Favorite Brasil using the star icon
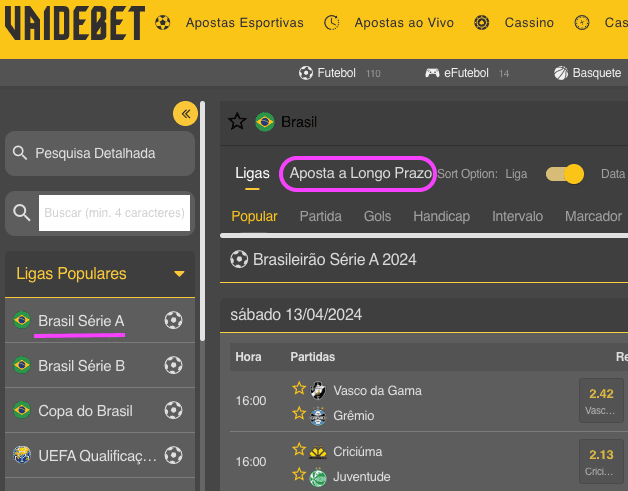The height and width of the screenshot is (491, 628). pos(237,121)
